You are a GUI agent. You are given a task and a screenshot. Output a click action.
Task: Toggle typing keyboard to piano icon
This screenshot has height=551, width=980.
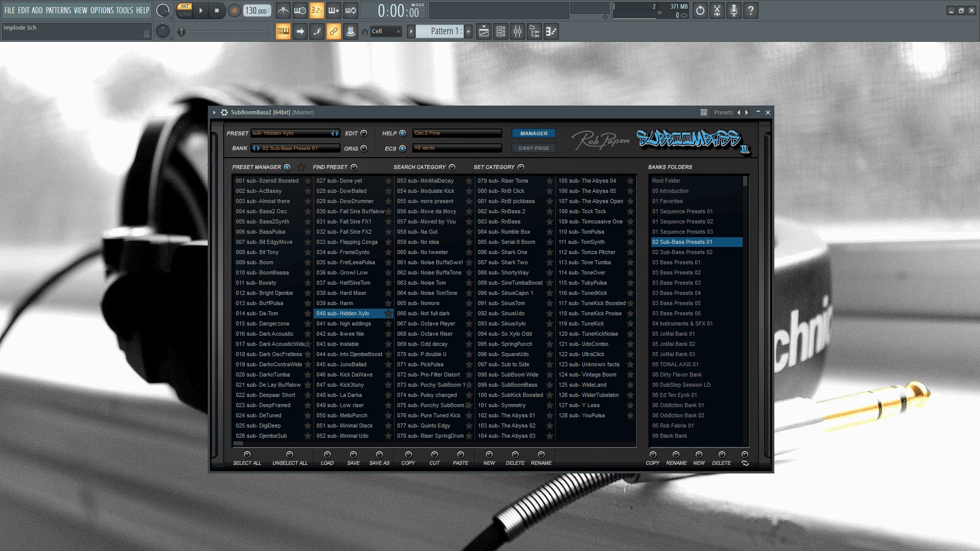283,32
